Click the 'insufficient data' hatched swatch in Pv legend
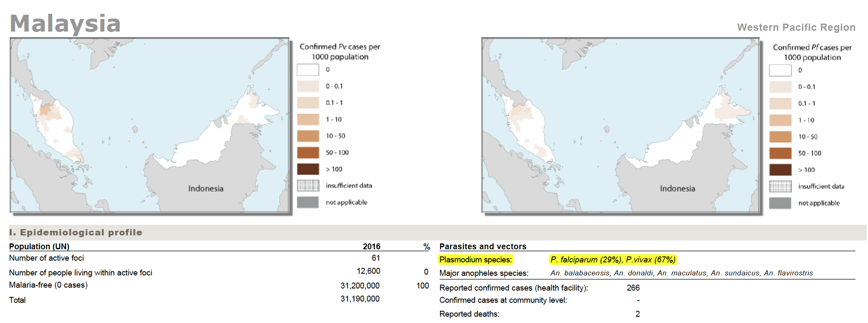 tap(308, 186)
